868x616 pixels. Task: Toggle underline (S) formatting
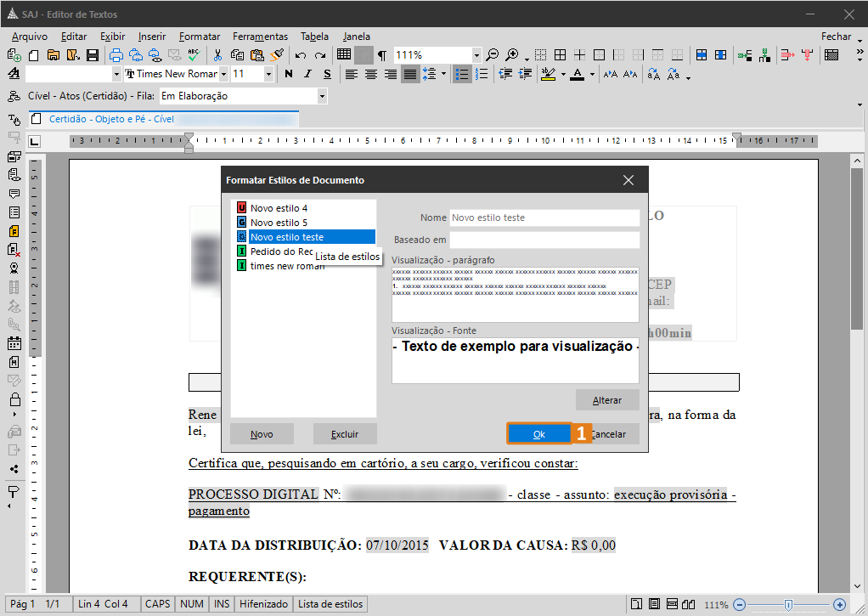(x=327, y=74)
